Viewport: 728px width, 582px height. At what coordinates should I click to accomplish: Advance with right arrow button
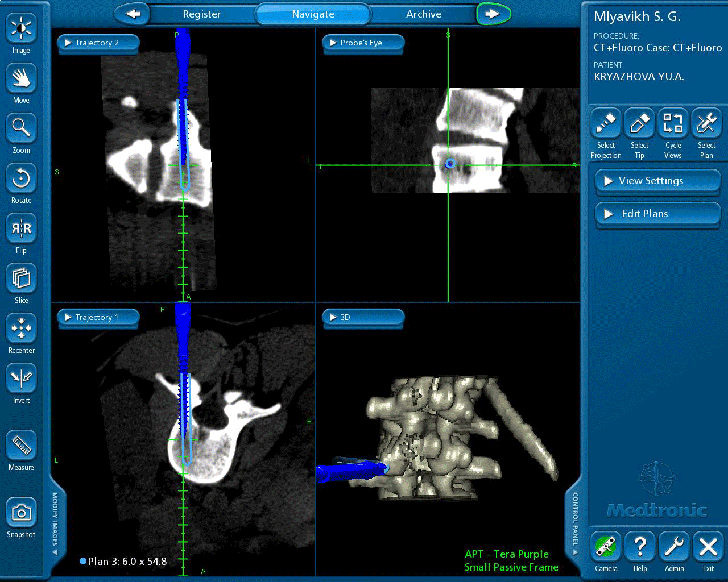(493, 14)
